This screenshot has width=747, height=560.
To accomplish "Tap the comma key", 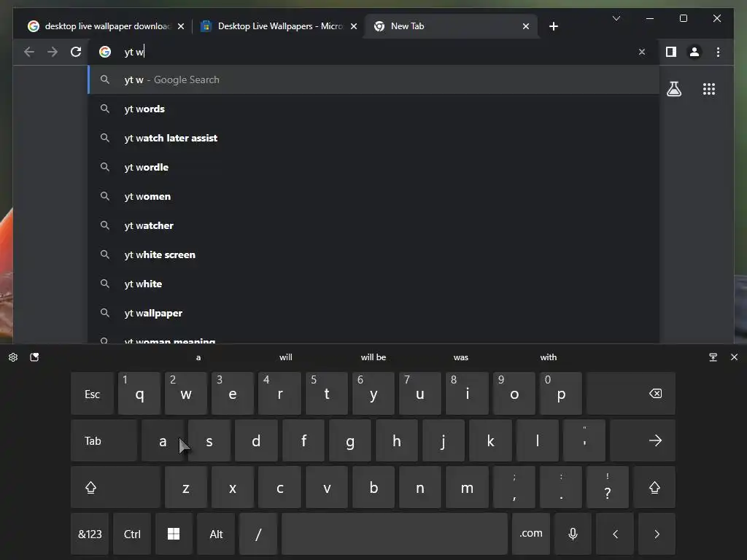I will point(514,487).
